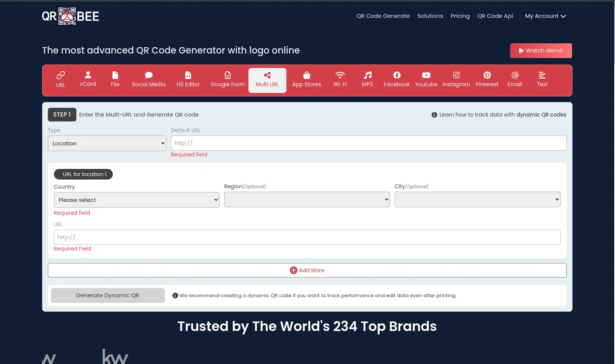Open the Type dropdown showing Location

[x=107, y=143]
